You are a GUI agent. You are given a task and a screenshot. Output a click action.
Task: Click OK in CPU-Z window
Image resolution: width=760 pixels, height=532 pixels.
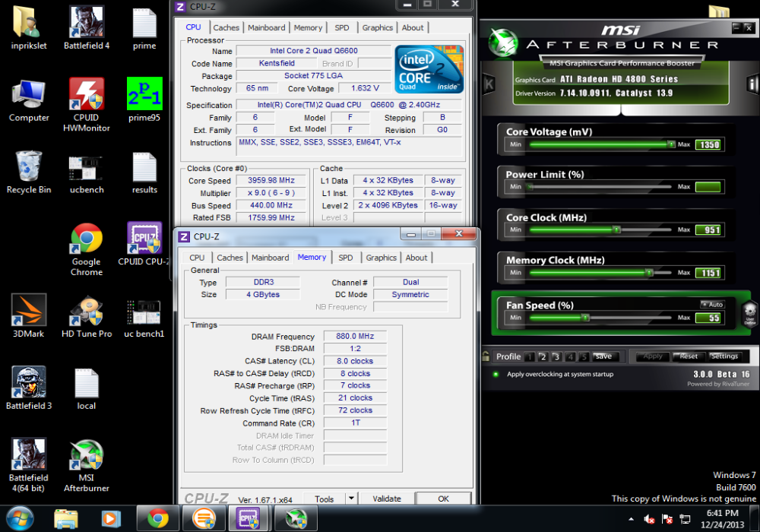[444, 499]
